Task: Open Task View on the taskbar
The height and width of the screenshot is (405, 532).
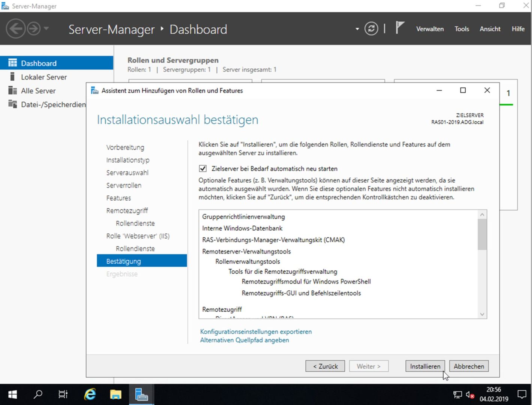Action: (63, 394)
